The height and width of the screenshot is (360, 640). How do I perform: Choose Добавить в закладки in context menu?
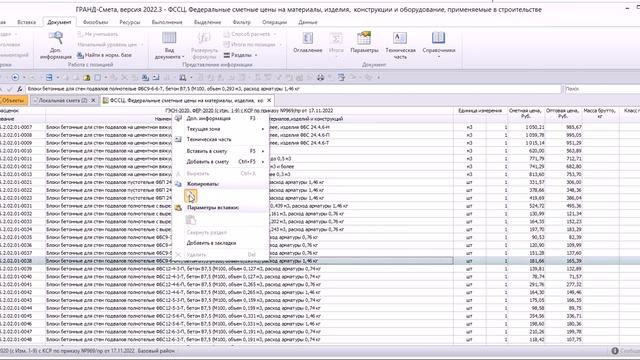point(220,243)
